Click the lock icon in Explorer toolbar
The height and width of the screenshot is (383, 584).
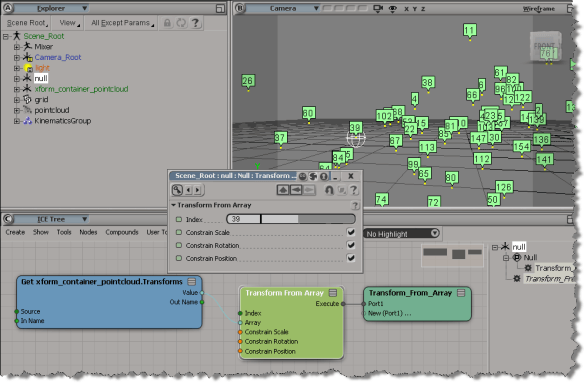[x=167, y=23]
